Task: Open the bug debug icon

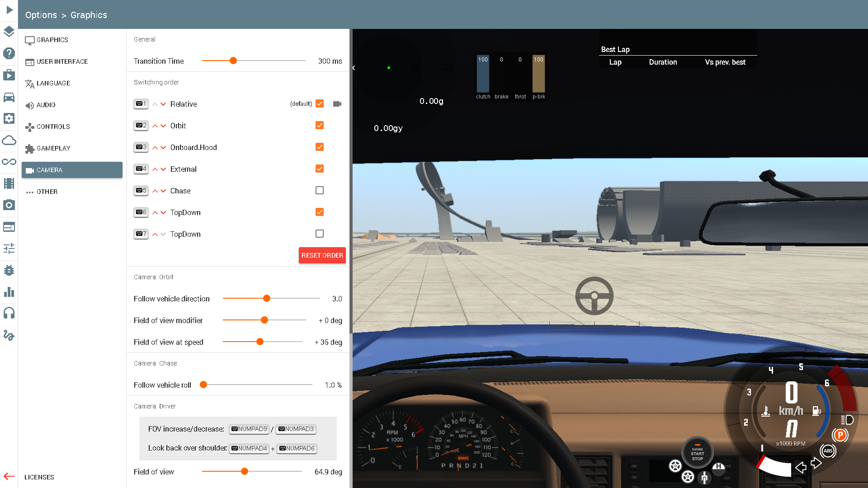Action: pyautogui.click(x=9, y=270)
